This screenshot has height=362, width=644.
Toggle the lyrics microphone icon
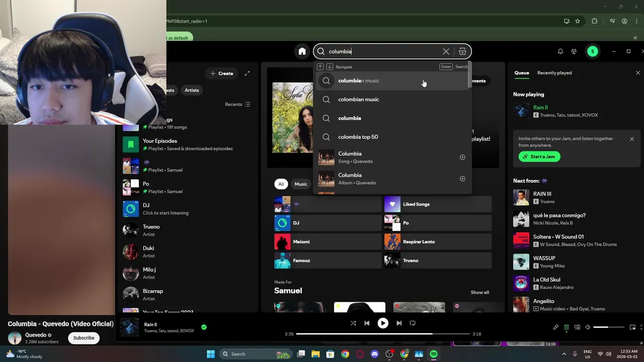tap(555, 327)
